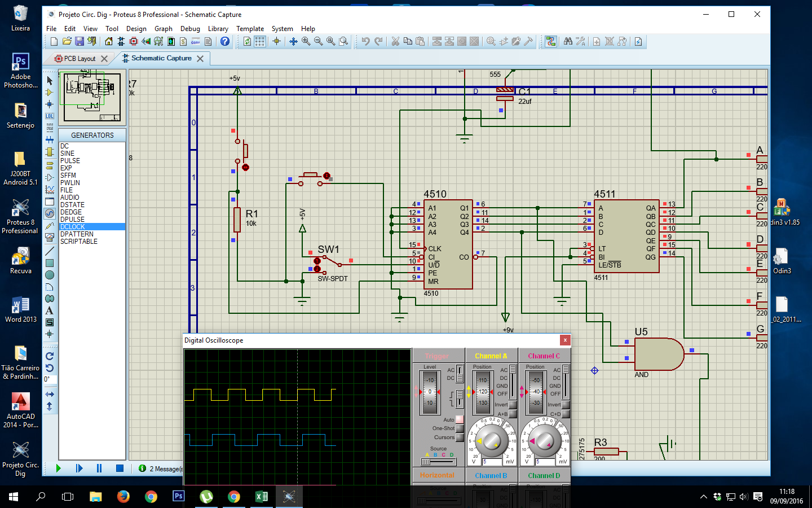
Task: Open the Design menu
Action: 136,29
